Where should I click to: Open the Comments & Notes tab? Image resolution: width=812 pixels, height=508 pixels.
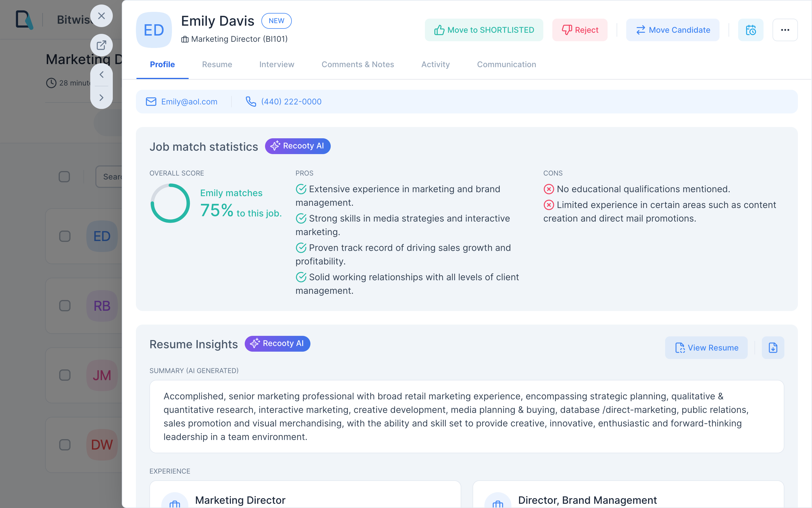click(x=358, y=65)
